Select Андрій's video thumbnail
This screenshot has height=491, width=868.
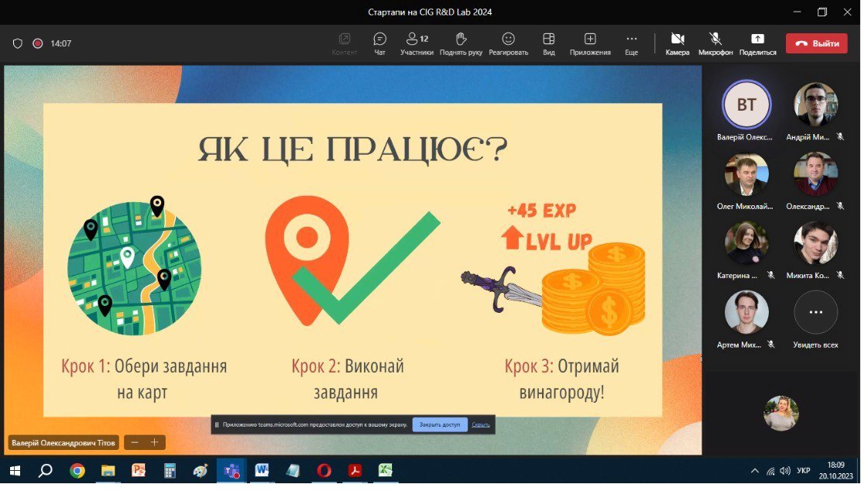point(815,105)
